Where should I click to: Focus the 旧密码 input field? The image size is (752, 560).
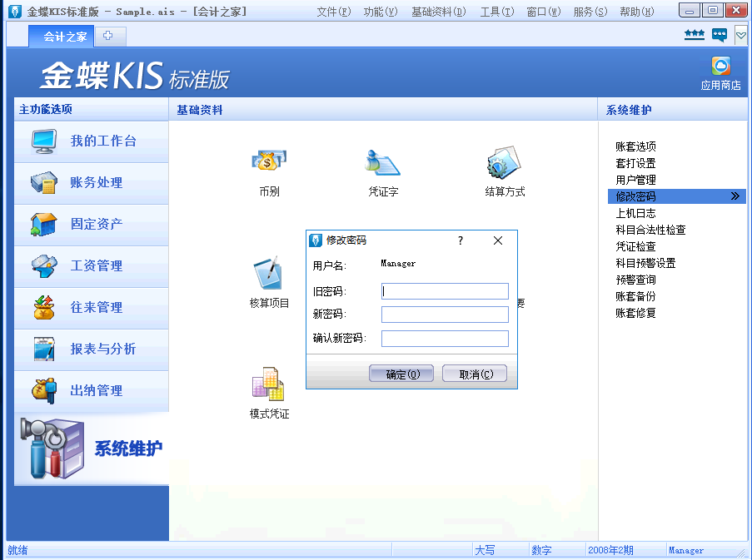tap(445, 291)
